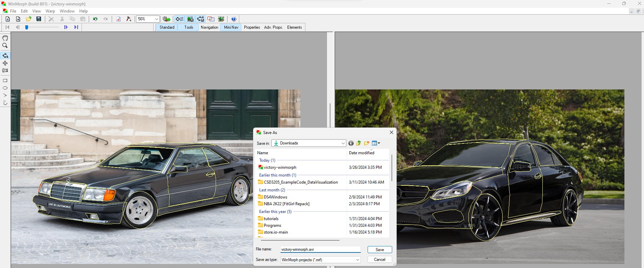Click the Render movie toolbar icon
Screen dimensions: 644x268
[x=166, y=19]
